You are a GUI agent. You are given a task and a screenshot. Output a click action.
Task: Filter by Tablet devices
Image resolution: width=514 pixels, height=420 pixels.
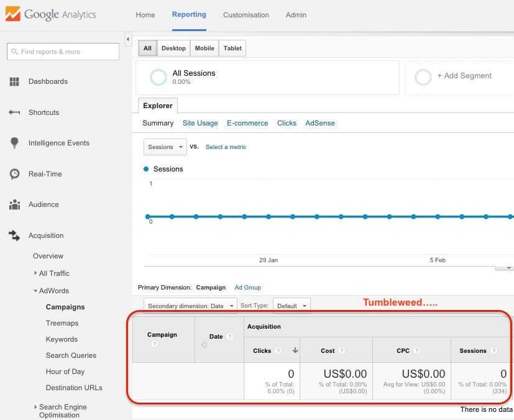(232, 48)
